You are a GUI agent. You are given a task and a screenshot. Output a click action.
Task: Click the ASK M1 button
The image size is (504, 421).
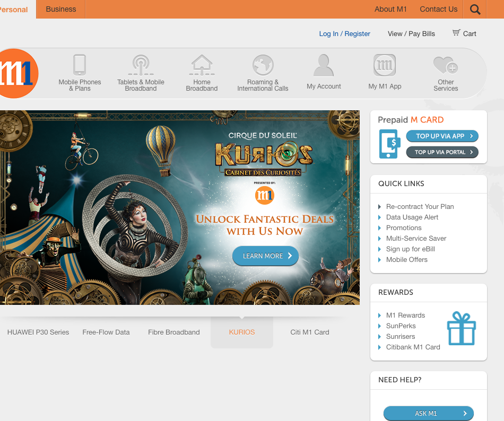(x=429, y=413)
